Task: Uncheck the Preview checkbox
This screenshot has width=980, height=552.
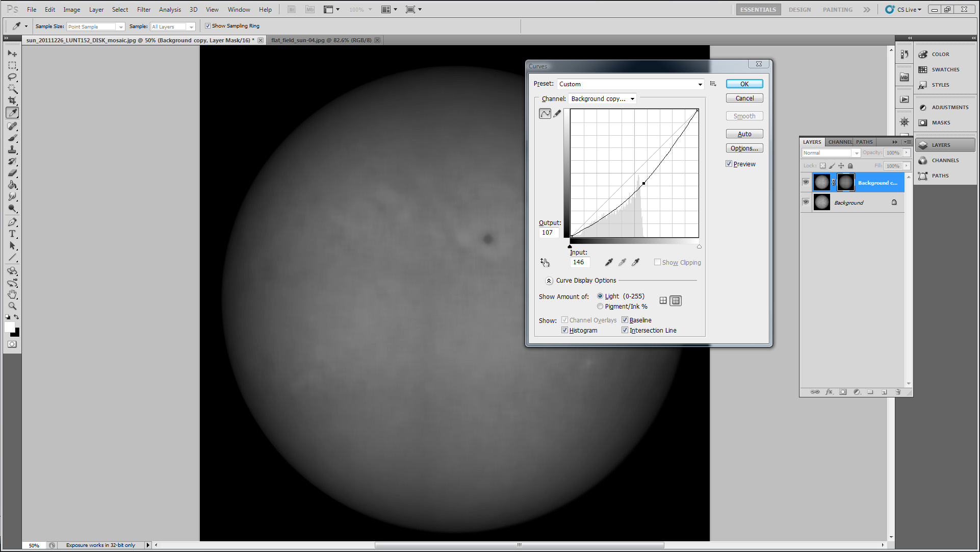Action: tap(729, 164)
